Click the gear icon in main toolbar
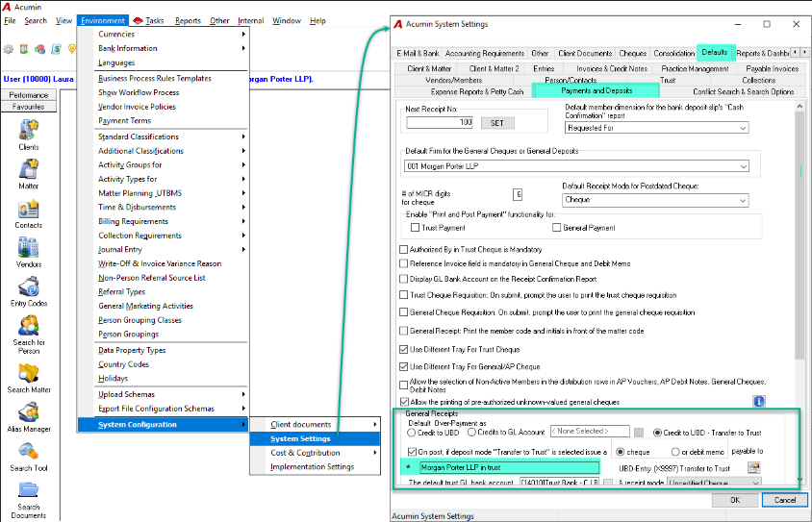Screen dimensions: 812x522 9,49
